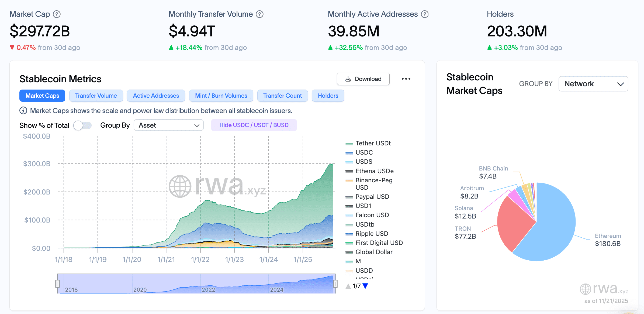Click the Market Cap help question icon

pyautogui.click(x=57, y=14)
